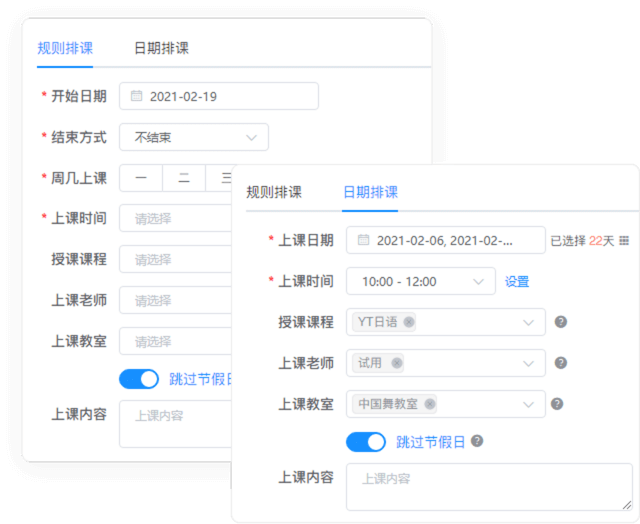
Task: Click 上课内容 textarea in front panel
Action: point(489,486)
